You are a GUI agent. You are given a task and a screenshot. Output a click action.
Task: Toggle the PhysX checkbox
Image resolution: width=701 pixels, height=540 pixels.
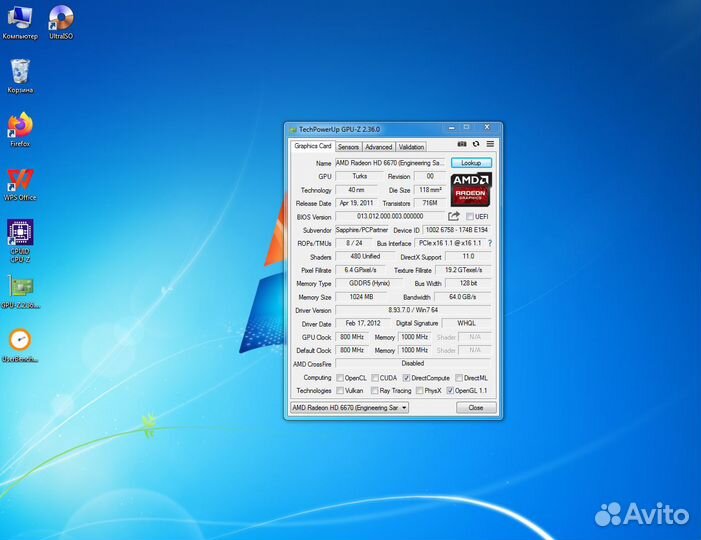point(419,391)
